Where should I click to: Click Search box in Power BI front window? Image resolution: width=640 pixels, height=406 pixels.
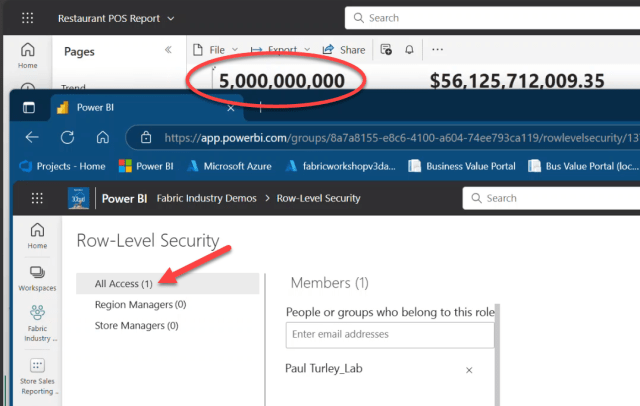pyautogui.click(x=551, y=198)
